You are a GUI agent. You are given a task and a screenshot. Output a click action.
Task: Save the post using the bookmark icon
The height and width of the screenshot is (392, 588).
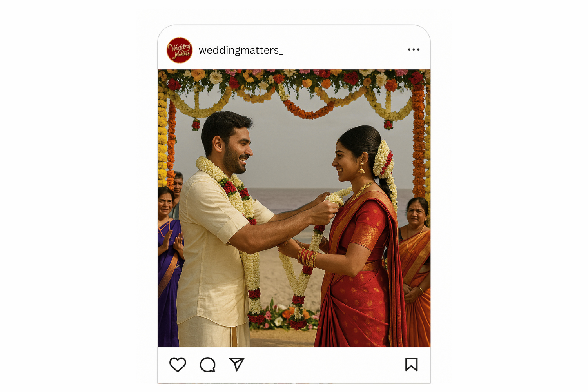(x=411, y=364)
